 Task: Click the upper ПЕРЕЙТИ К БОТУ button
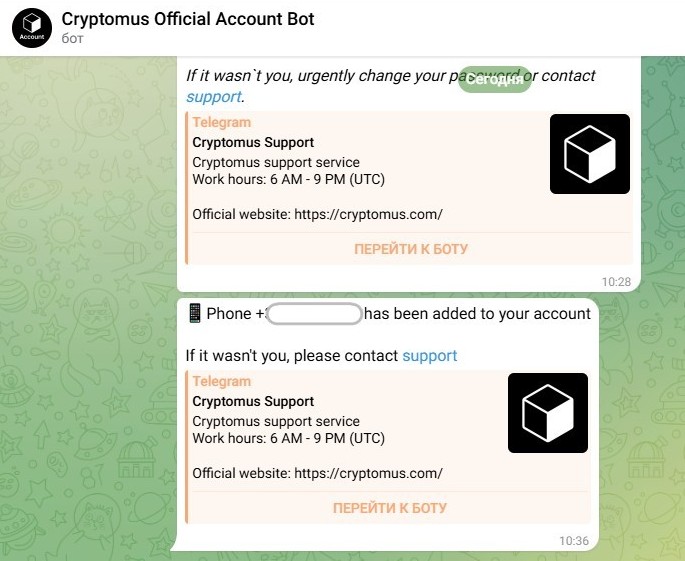click(411, 249)
